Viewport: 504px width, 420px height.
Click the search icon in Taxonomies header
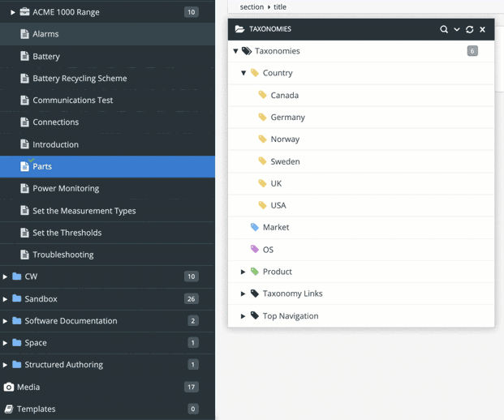[444, 29]
